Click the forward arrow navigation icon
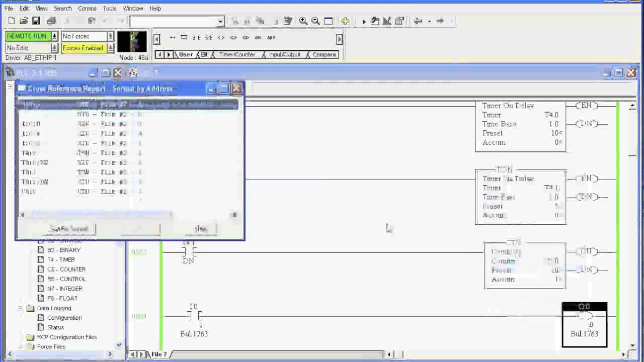The height and width of the screenshot is (362, 644). point(440,21)
